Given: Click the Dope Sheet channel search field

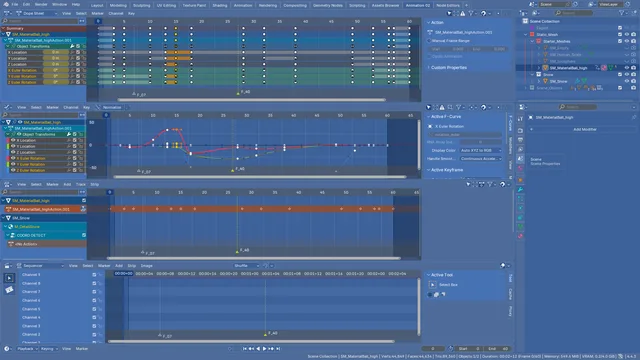Looking at the screenshot, I should 41,21.
